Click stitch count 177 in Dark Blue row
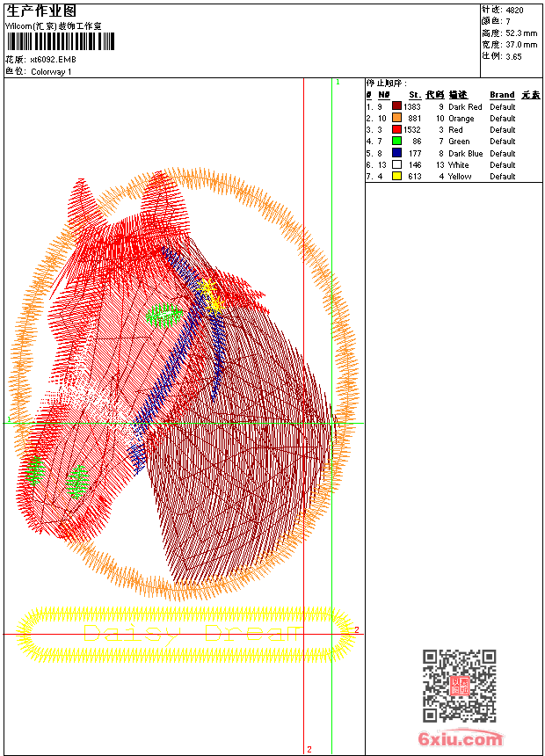The width and height of the screenshot is (545, 756). [x=415, y=153]
